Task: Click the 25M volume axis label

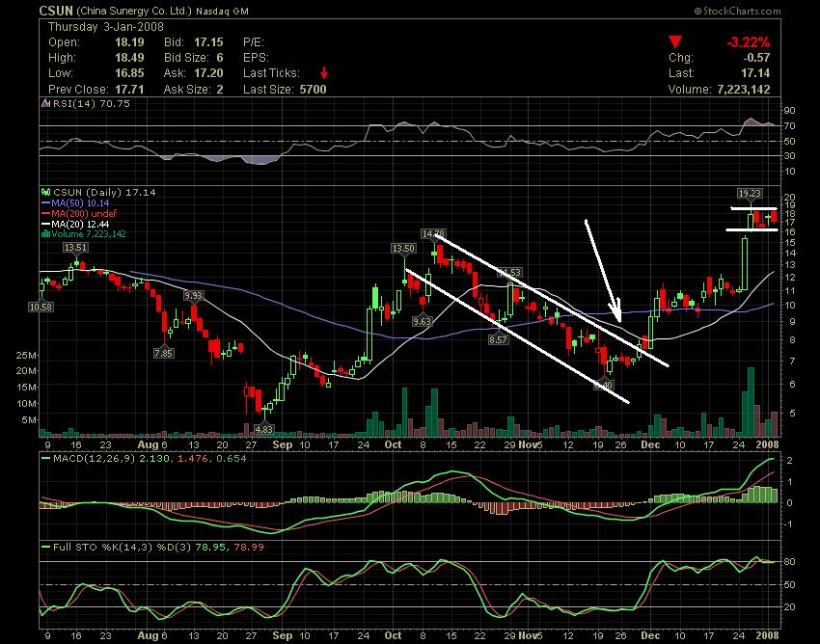Action: coord(27,356)
